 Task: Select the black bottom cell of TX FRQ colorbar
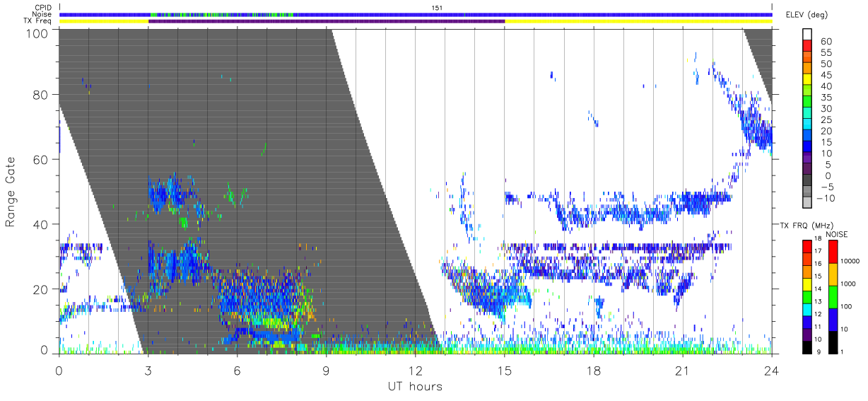tap(806, 347)
